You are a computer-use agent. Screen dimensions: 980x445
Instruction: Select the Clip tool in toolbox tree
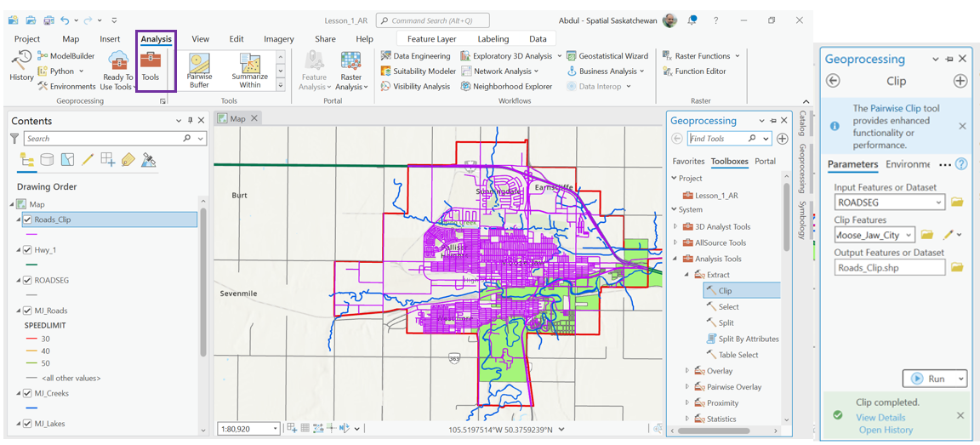pyautogui.click(x=725, y=291)
